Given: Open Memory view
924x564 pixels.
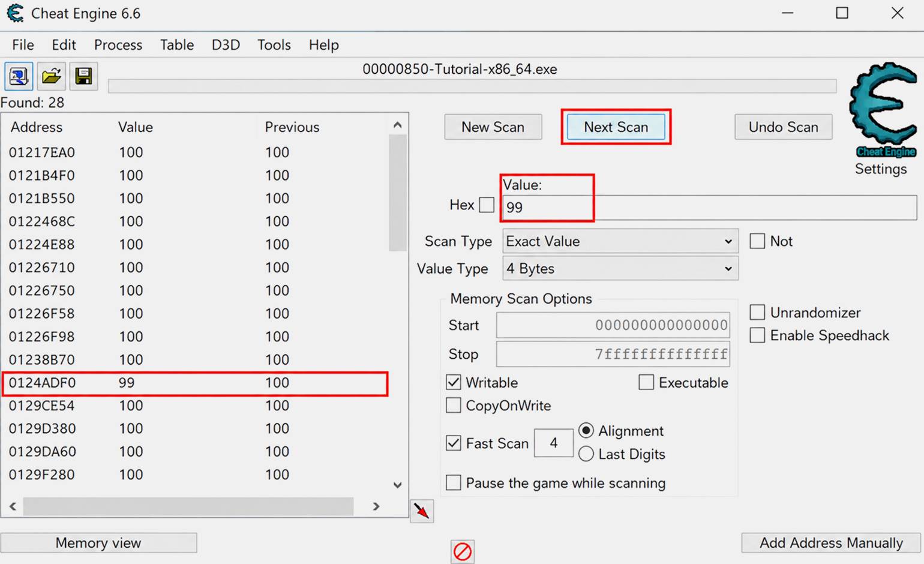Looking at the screenshot, I should pyautogui.click(x=98, y=543).
